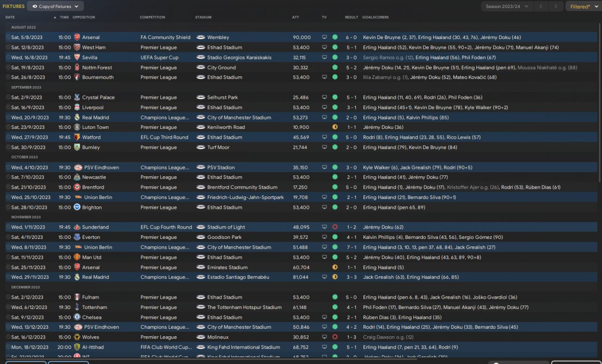This screenshot has width=602, height=364.
Task: Click the Al-Ittihad club badge
Action: tap(77, 347)
